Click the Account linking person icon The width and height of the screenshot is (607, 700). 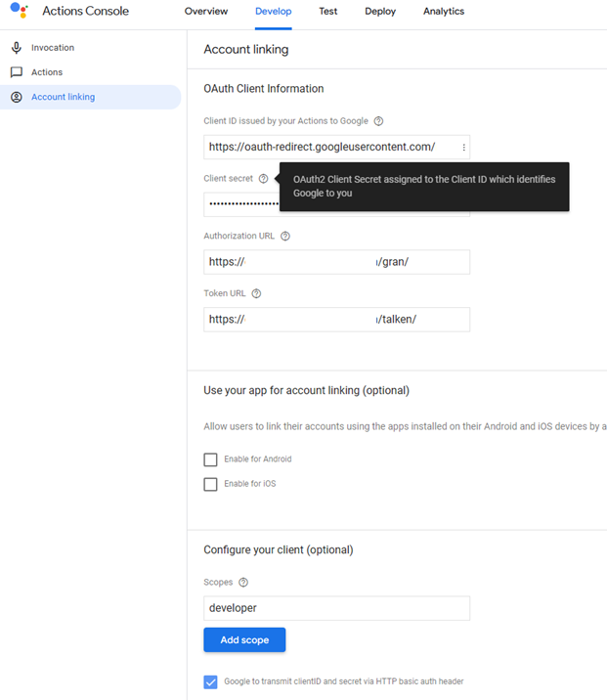[17, 97]
